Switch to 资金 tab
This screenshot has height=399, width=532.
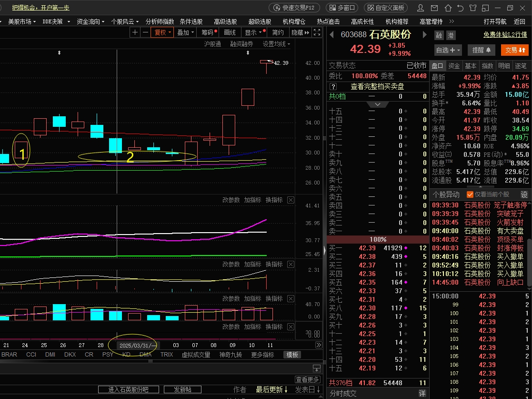pyautogui.click(x=454, y=66)
